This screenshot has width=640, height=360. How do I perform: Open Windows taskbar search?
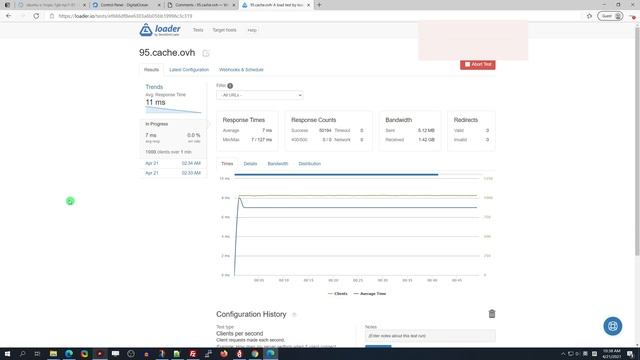pyautogui.click(x=22, y=354)
